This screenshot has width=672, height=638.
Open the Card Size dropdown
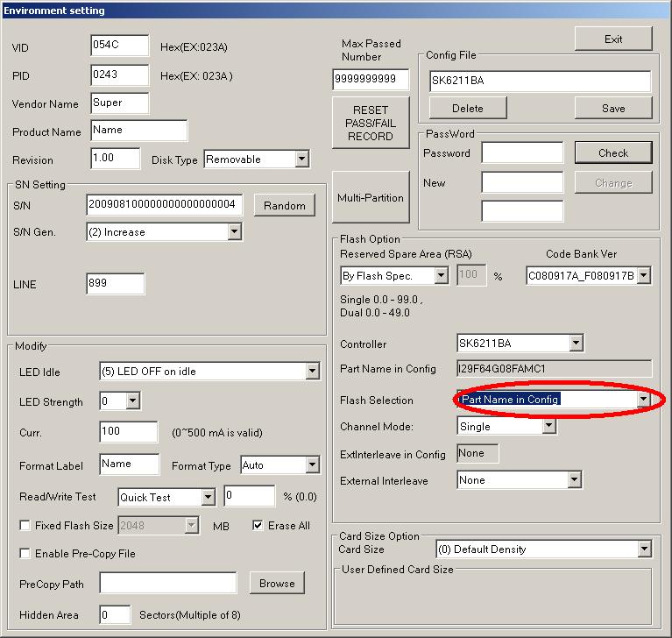point(644,549)
